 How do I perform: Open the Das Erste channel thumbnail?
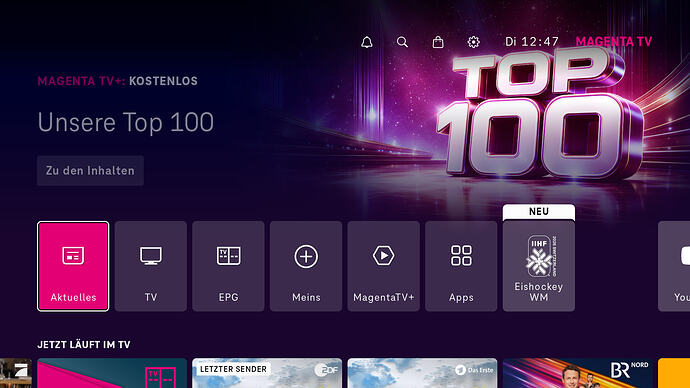point(422,373)
